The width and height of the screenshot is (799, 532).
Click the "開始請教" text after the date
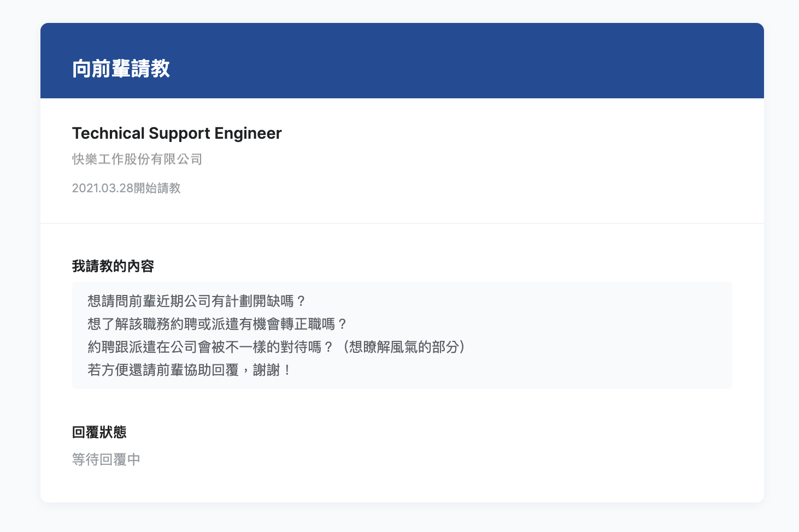pos(157,188)
